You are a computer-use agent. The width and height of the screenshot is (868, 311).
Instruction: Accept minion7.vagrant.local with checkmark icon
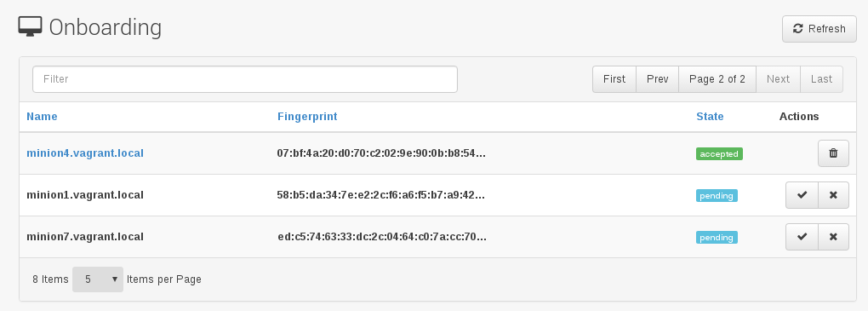(x=802, y=237)
